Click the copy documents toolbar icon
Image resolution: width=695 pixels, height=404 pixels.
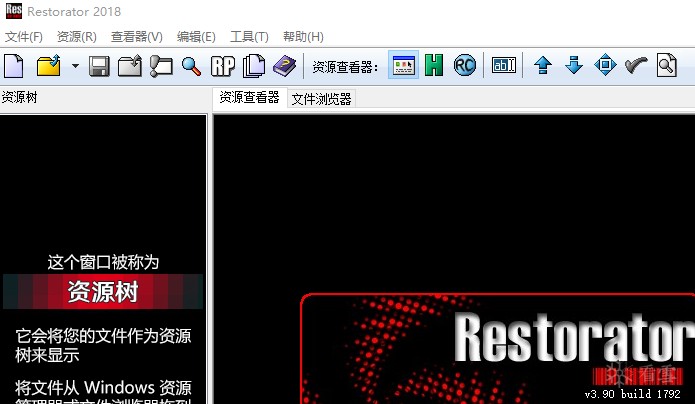(254, 66)
